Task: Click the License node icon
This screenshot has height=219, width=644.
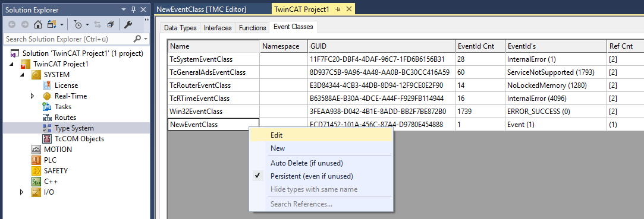Action: 47,85
